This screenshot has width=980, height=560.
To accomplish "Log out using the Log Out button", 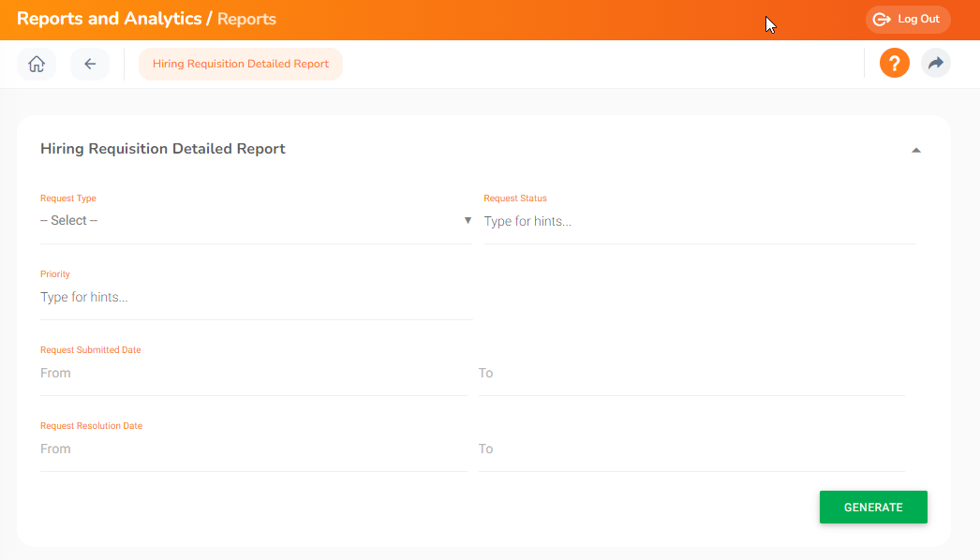I will (907, 20).
